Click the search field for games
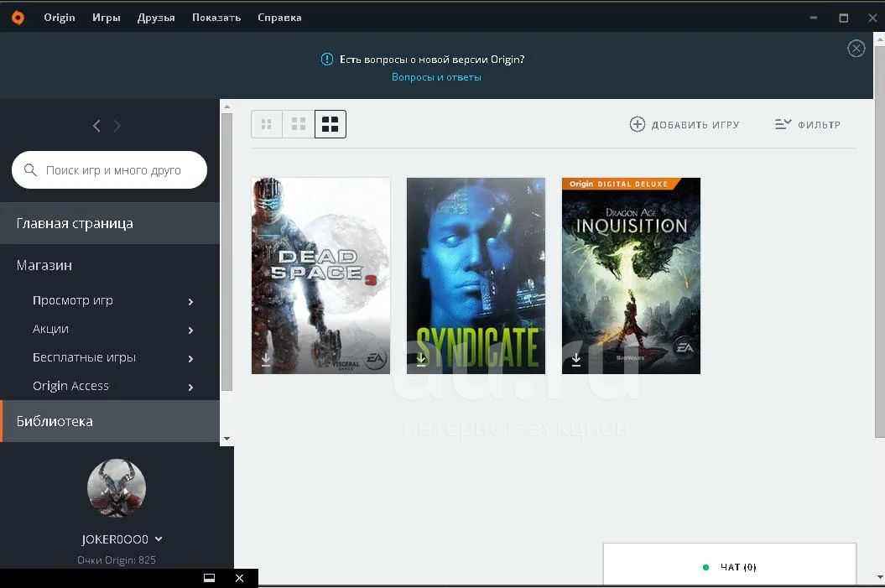 coord(110,169)
